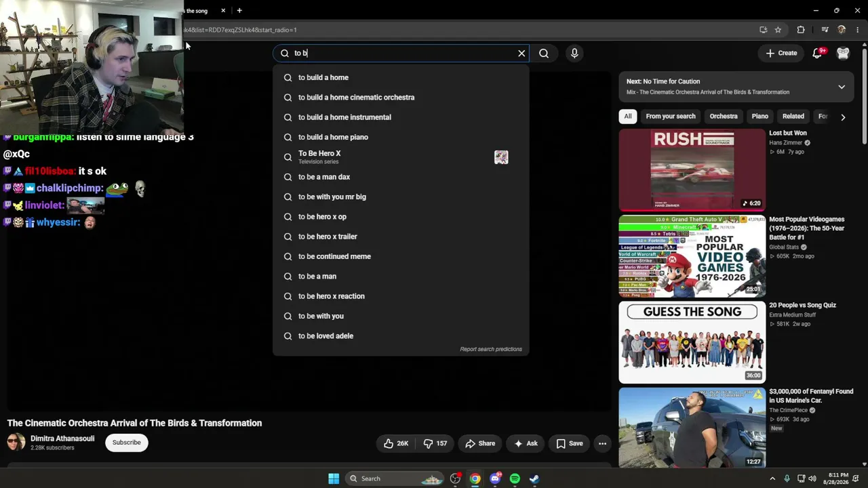Expand the "Next: No Time for Caution" playlist panel
868x488 pixels.
pos(842,87)
